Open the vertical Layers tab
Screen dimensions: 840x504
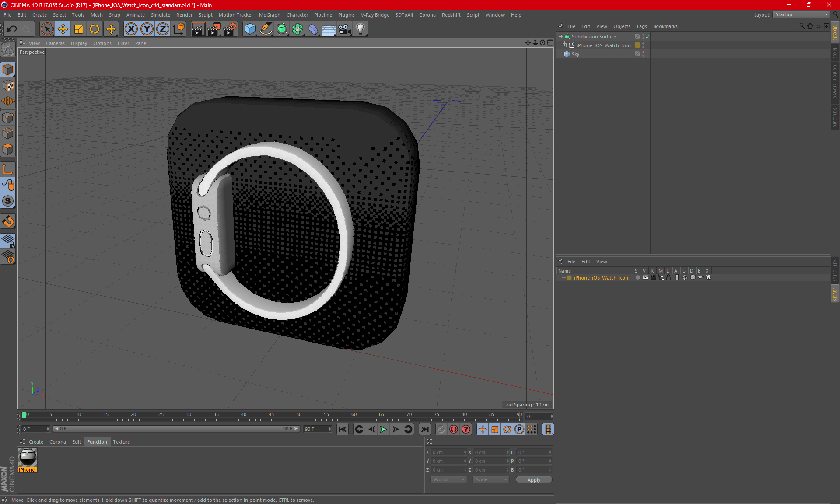[x=835, y=294]
